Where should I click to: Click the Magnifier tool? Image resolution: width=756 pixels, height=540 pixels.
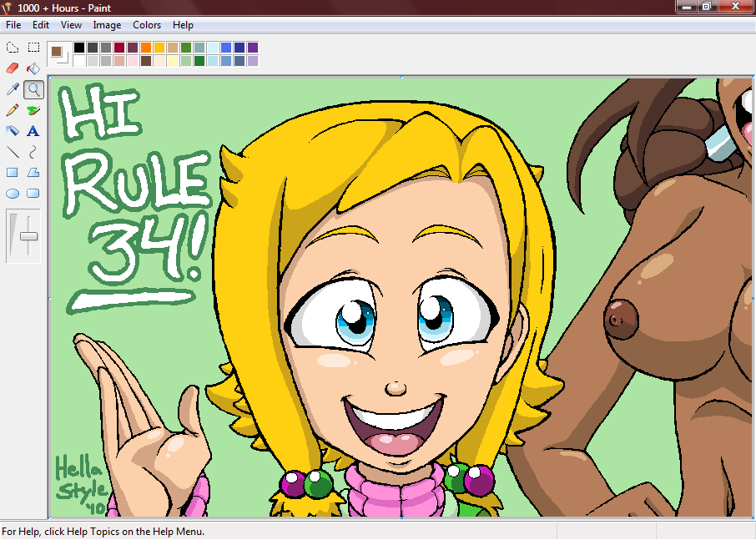33,89
